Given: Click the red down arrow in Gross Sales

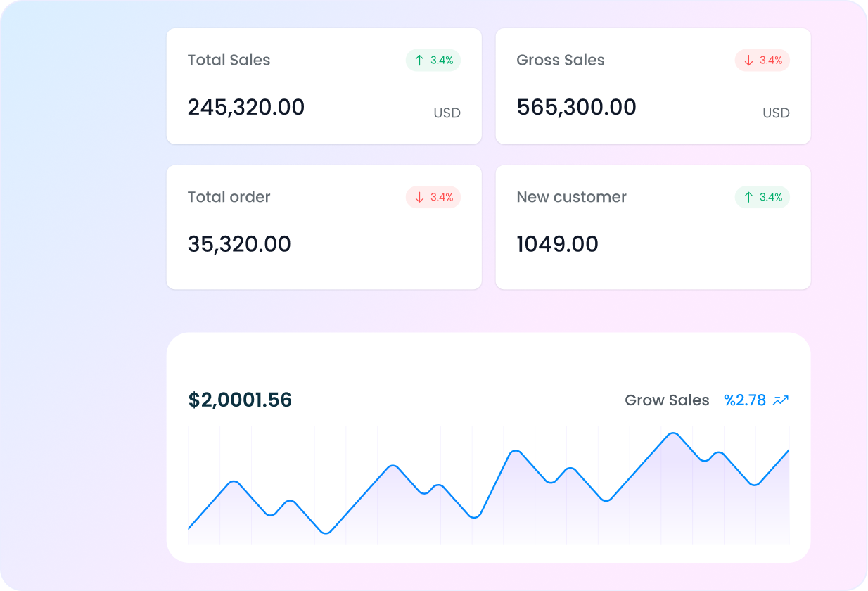Looking at the screenshot, I should [x=748, y=61].
